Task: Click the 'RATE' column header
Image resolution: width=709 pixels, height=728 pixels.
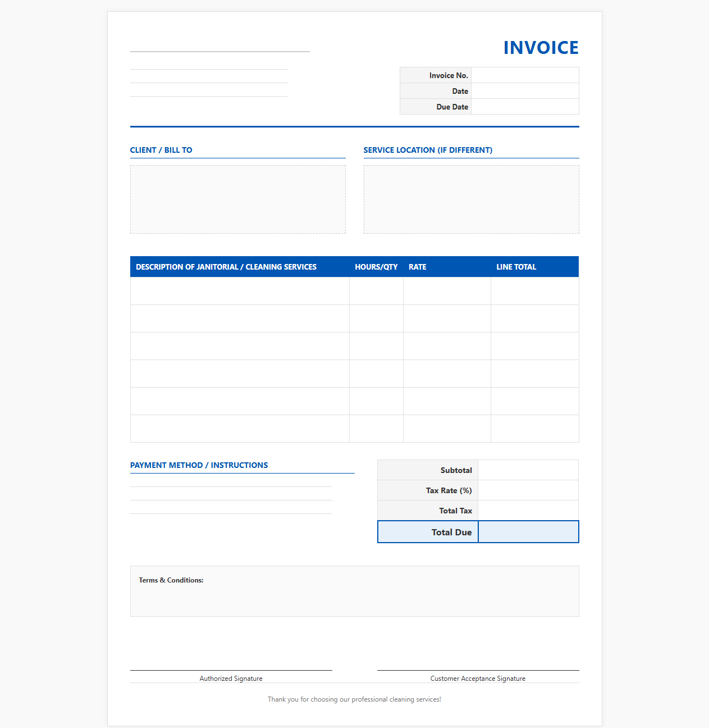Action: pos(418,267)
